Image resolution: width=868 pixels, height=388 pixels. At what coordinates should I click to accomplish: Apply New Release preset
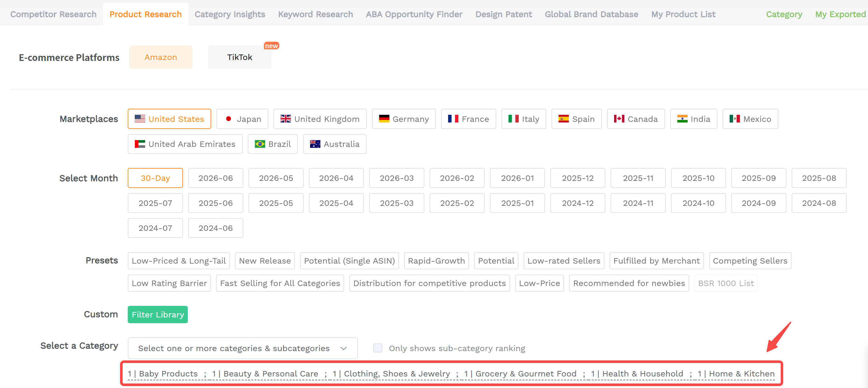tap(265, 261)
